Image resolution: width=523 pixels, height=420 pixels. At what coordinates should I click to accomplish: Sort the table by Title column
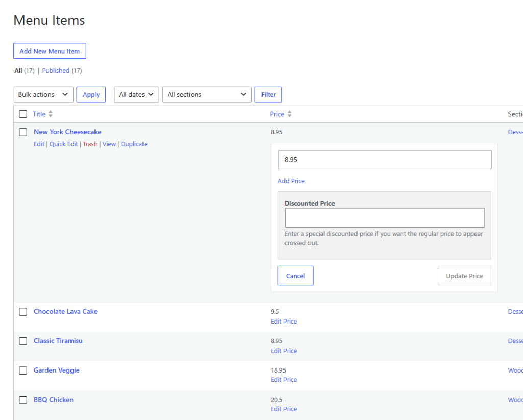click(39, 114)
